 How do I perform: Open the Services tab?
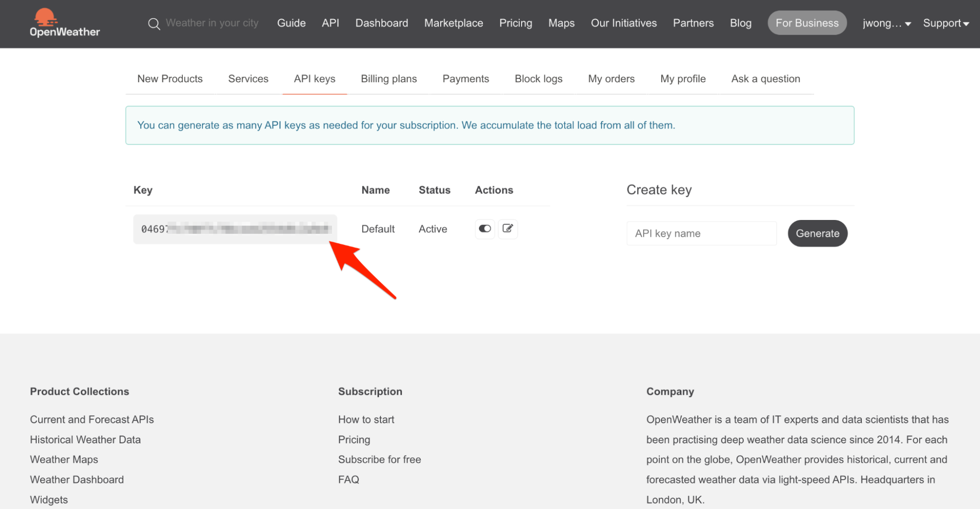pos(248,79)
